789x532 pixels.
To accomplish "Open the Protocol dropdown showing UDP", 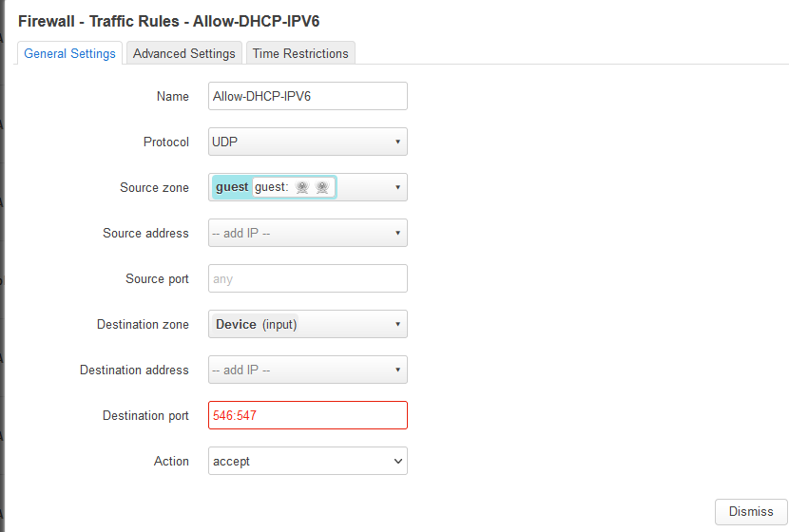I will click(307, 142).
